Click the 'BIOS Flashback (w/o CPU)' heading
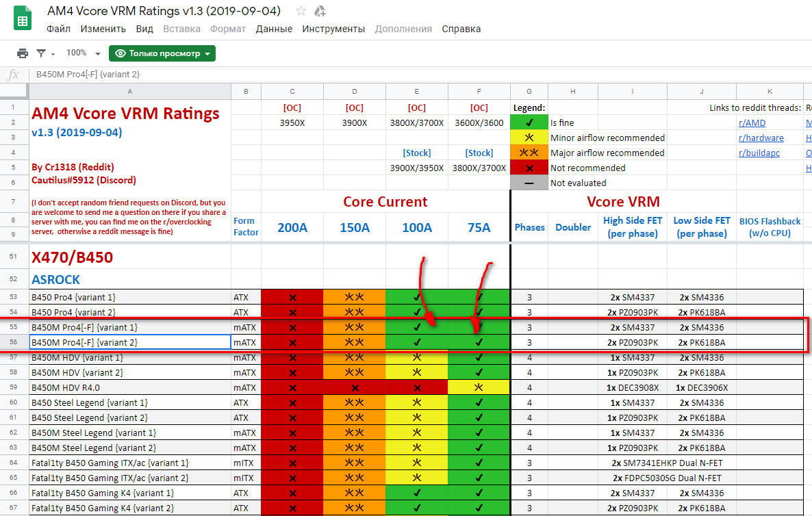This screenshot has height=516, width=812. (770, 227)
